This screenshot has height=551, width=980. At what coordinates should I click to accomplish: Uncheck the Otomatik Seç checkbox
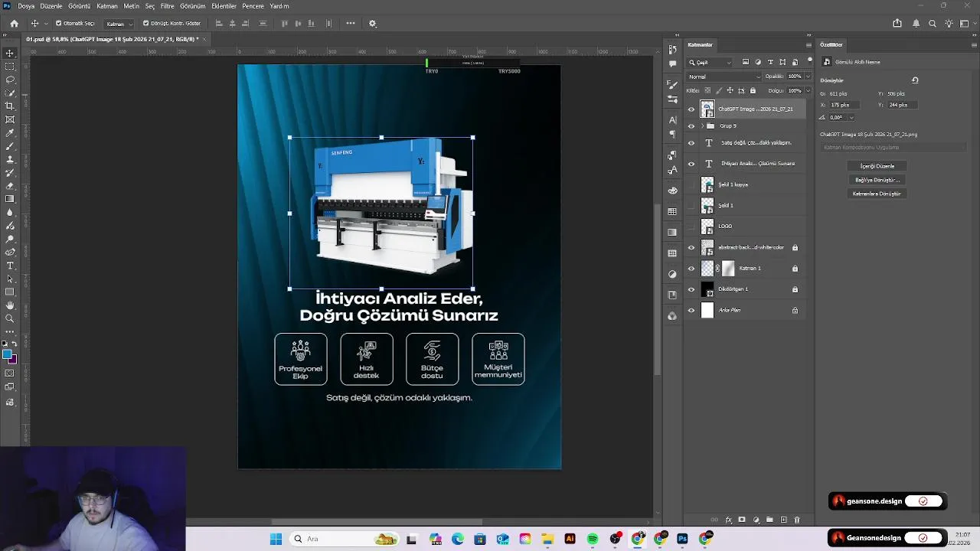pyautogui.click(x=59, y=24)
